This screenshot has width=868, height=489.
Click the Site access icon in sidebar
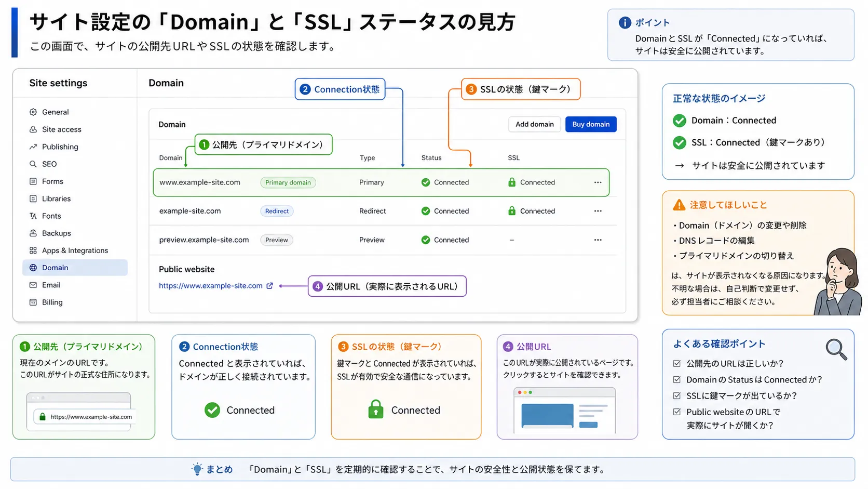pyautogui.click(x=33, y=129)
